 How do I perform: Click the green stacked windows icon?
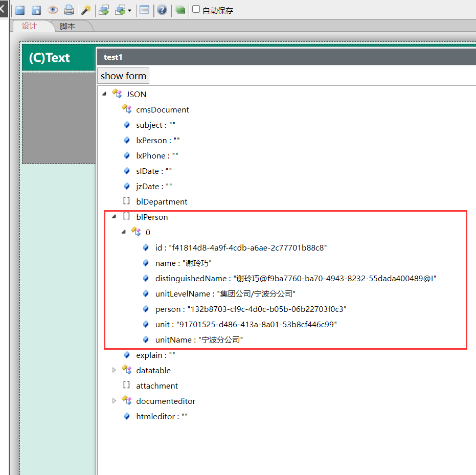[180, 10]
